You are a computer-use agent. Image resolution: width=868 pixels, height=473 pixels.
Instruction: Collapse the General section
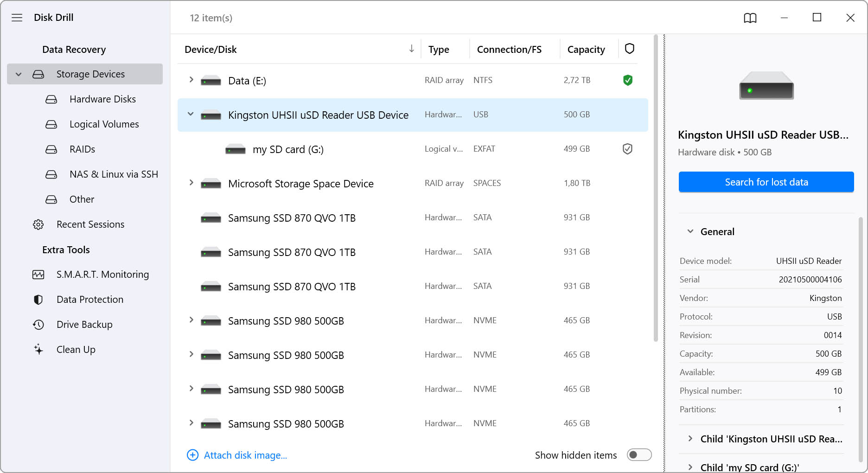[690, 231]
